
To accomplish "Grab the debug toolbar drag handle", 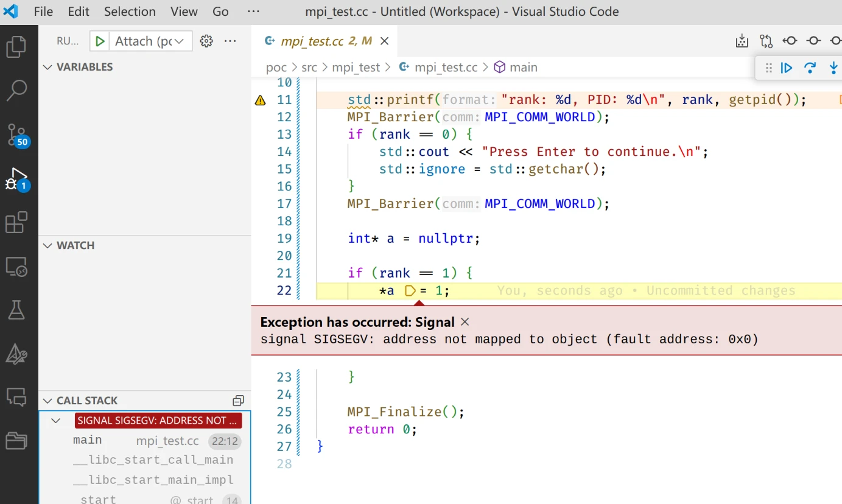I will tap(768, 68).
